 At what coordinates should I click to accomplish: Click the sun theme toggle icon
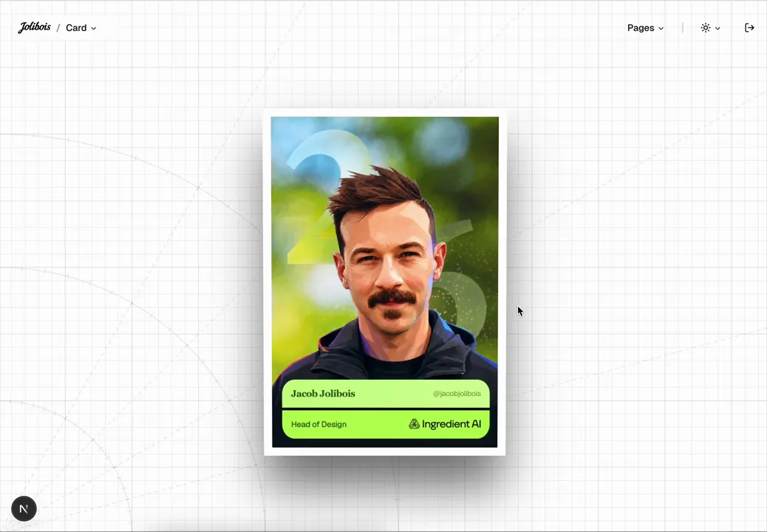(x=706, y=28)
